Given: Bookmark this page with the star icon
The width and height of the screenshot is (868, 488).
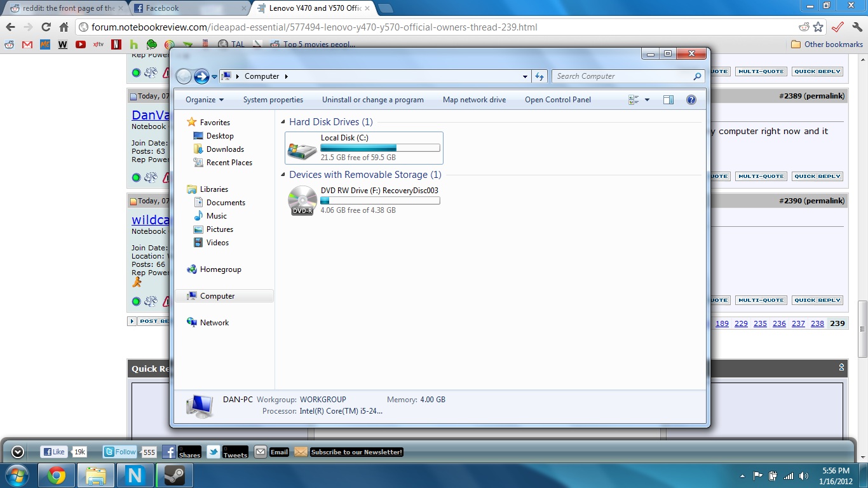Looking at the screenshot, I should (x=818, y=27).
